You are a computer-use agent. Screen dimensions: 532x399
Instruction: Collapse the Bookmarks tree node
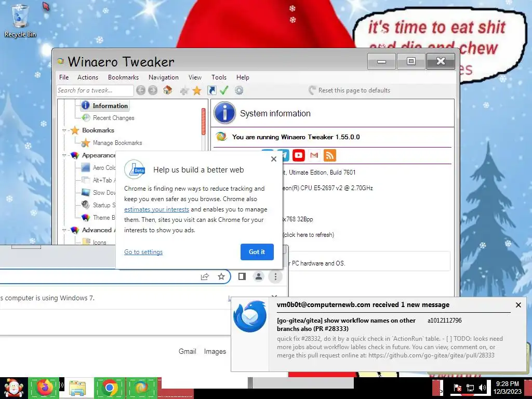[64, 130]
